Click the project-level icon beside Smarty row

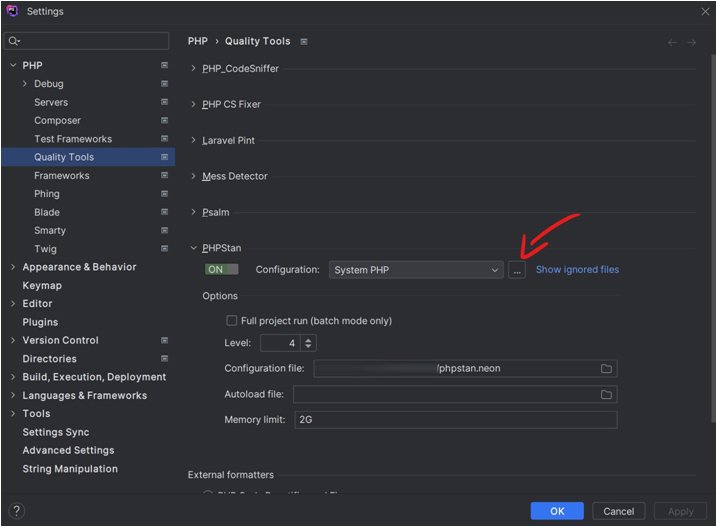click(x=165, y=230)
